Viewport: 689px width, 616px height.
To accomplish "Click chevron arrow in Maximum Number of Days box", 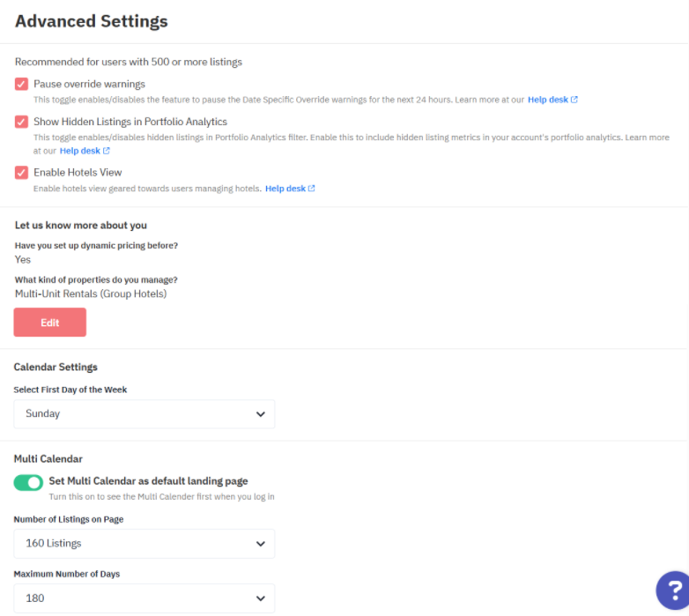I will (261, 598).
